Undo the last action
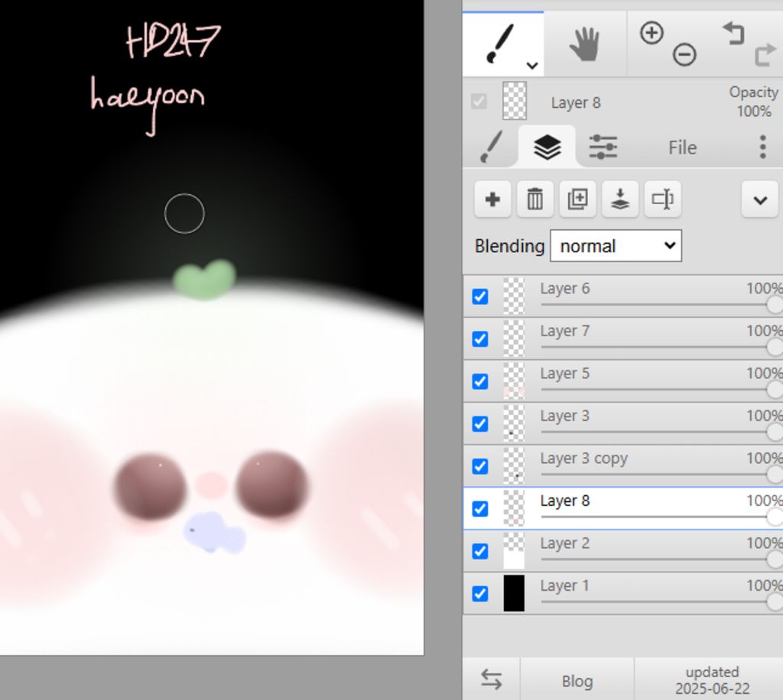The width and height of the screenshot is (783, 700). (733, 33)
